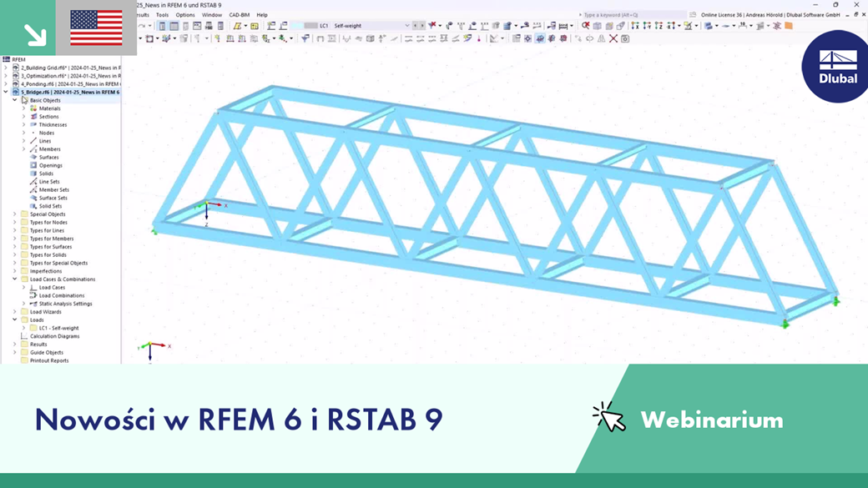
Task: Collapse Load Cases & Combinations folder
Action: pos(15,279)
